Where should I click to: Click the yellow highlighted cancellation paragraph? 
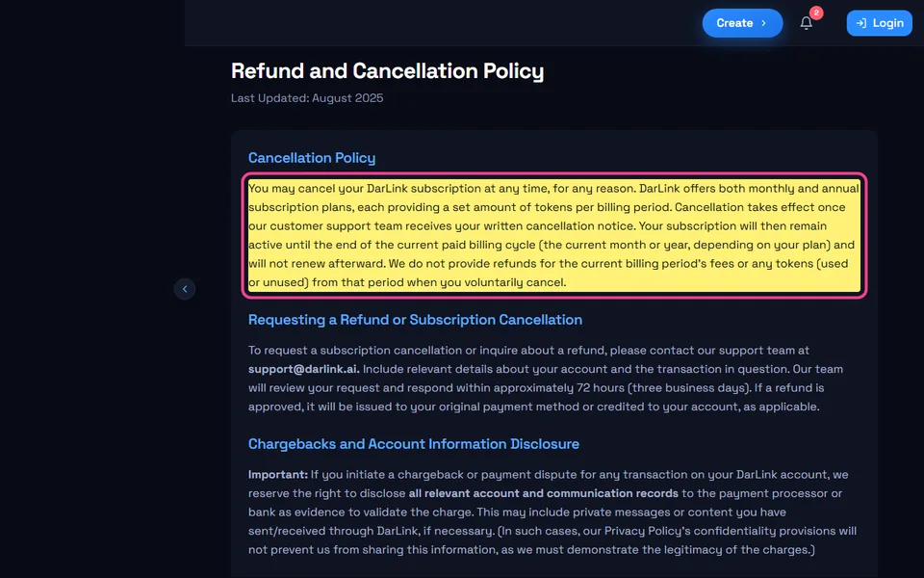(554, 235)
